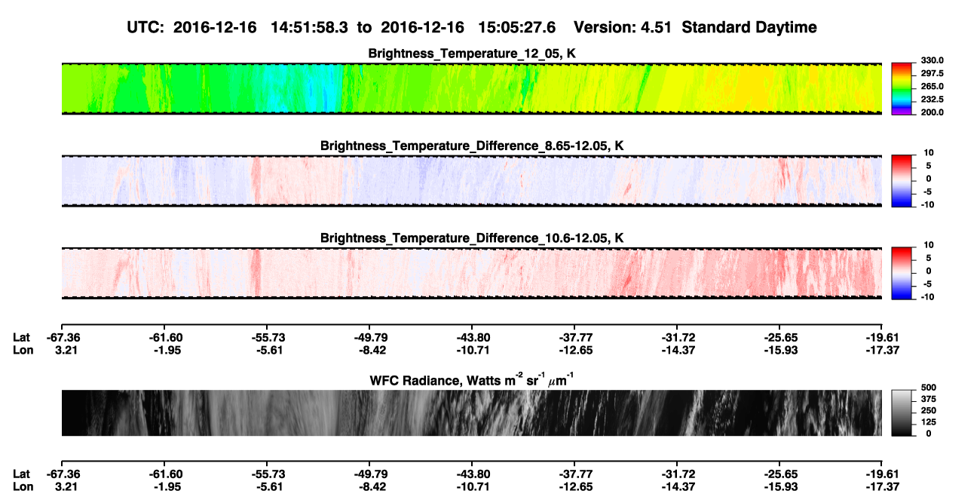
Task: Click 'Lat' label on axis above WFC Radiance panel
Action: (x=21, y=338)
